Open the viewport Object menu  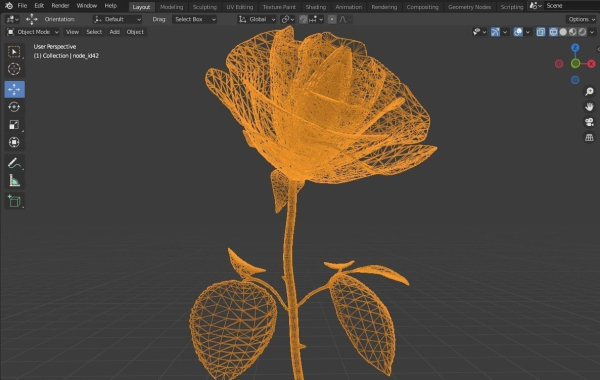tap(135, 32)
